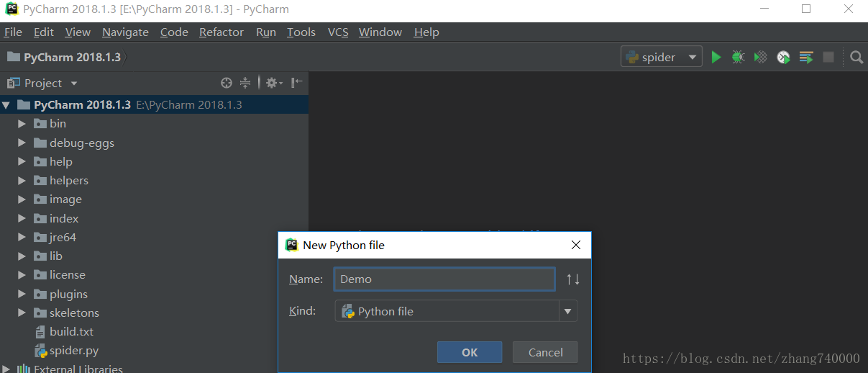Expand the jre64 folder arrow
Viewport: 868px width, 373px height.
[22, 237]
